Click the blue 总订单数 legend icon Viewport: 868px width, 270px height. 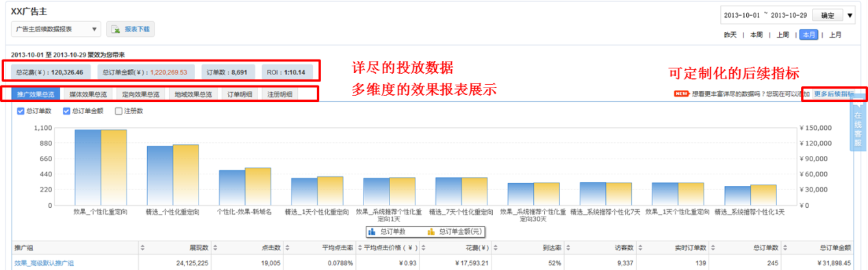(373, 232)
